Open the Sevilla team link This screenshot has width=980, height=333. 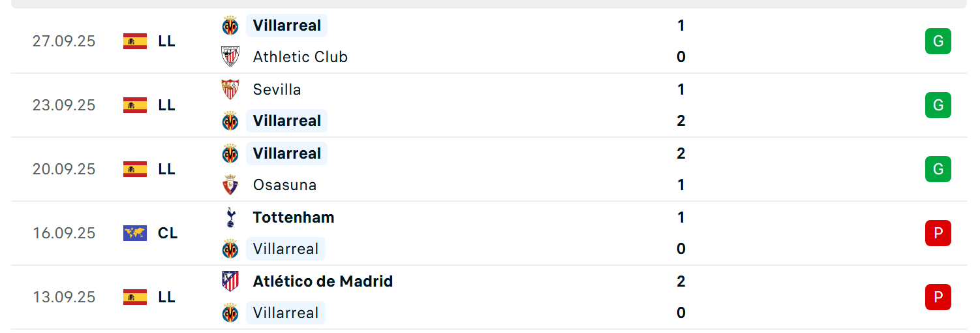277,89
